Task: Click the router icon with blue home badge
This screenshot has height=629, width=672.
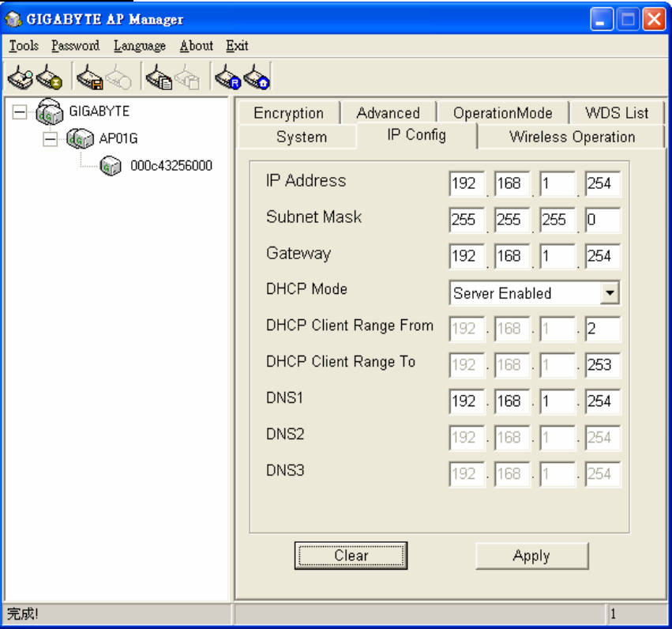Action: tap(257, 77)
